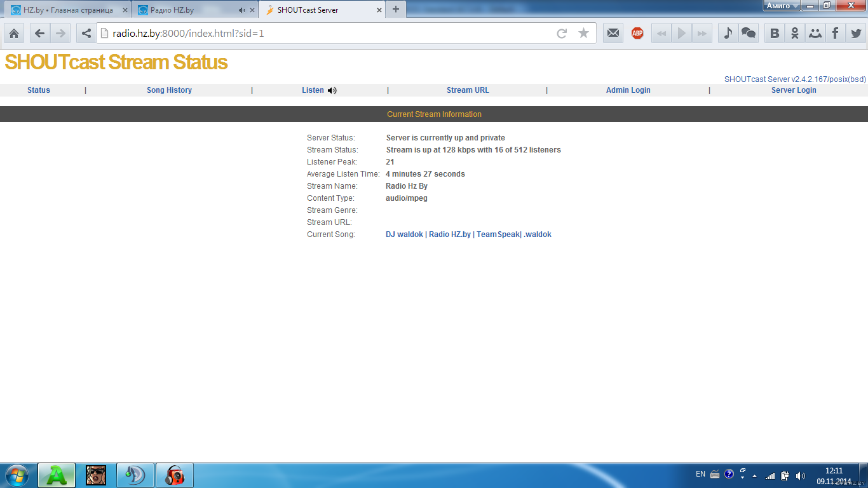Go to browser home page

[14, 34]
